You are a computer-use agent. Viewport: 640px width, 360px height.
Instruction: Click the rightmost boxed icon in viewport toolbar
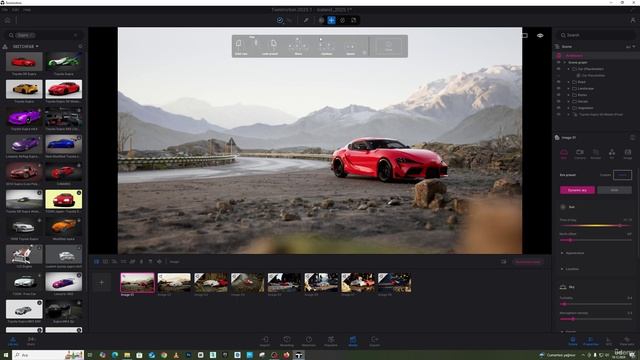tap(388, 46)
